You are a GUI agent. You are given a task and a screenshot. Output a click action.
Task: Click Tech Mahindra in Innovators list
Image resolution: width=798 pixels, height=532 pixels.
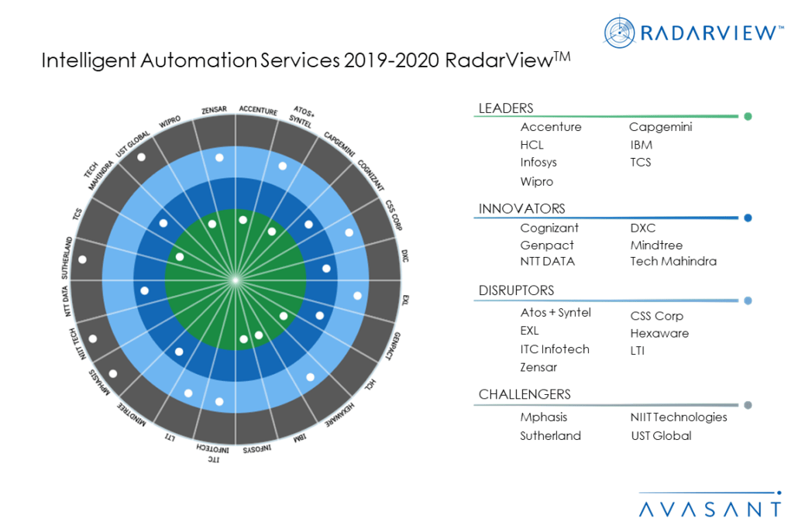tap(673, 262)
